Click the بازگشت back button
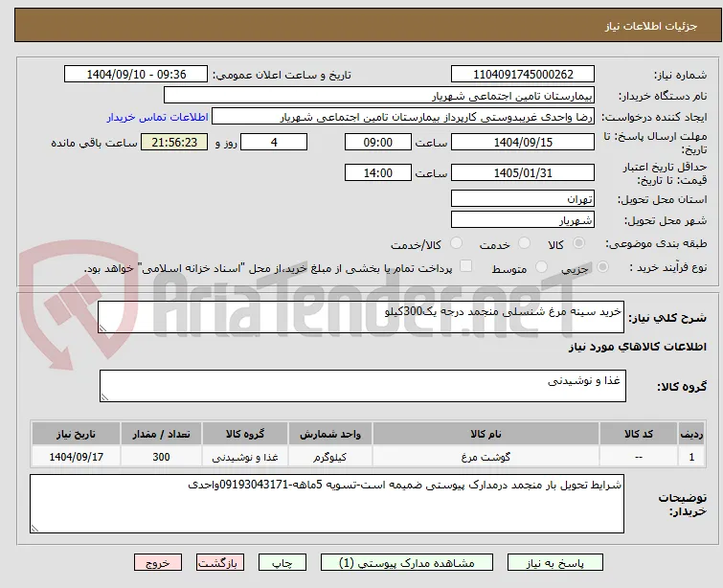Viewport: 723px width, 588px height. point(220,563)
